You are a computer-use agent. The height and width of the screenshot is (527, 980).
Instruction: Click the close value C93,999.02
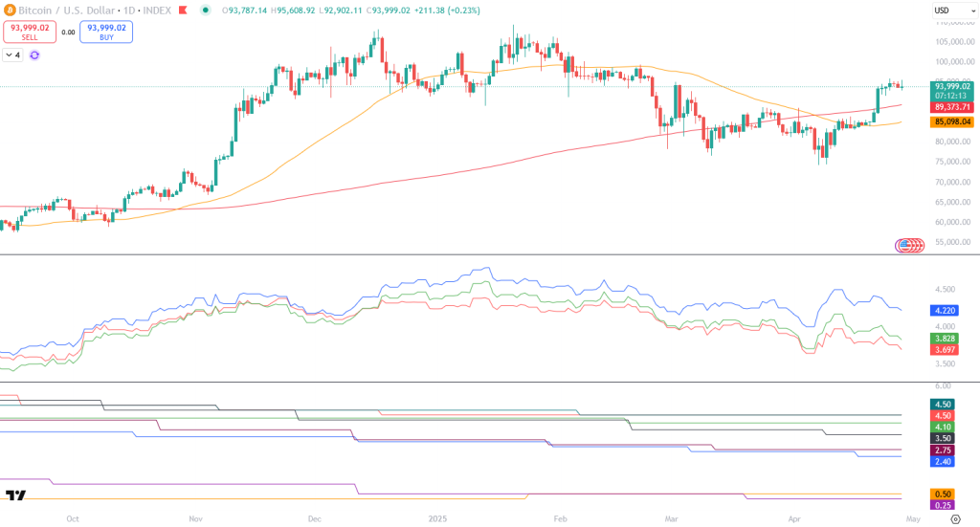point(389,11)
